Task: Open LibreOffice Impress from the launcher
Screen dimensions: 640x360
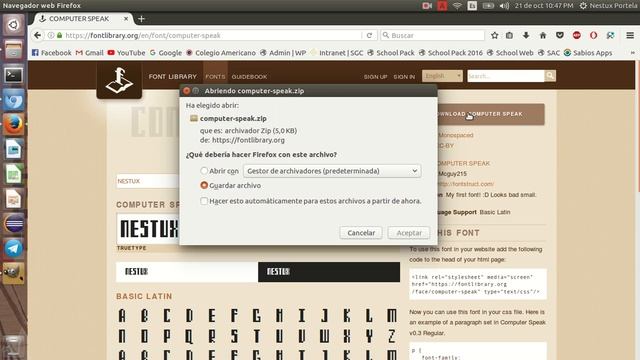Action: [13, 199]
